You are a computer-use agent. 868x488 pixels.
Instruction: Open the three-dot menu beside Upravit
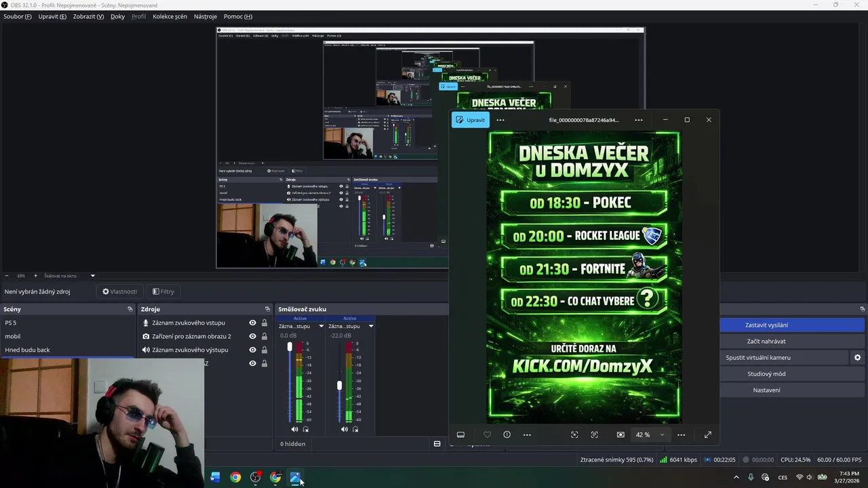point(500,120)
